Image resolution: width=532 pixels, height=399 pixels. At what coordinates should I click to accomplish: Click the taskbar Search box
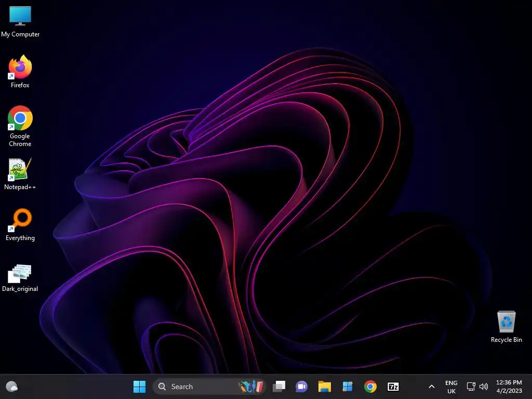pos(209,387)
